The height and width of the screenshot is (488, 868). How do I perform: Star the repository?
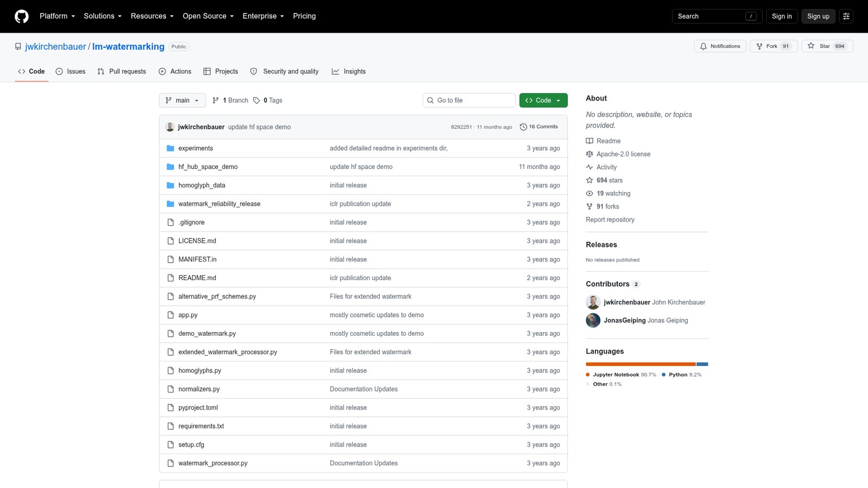click(x=827, y=46)
